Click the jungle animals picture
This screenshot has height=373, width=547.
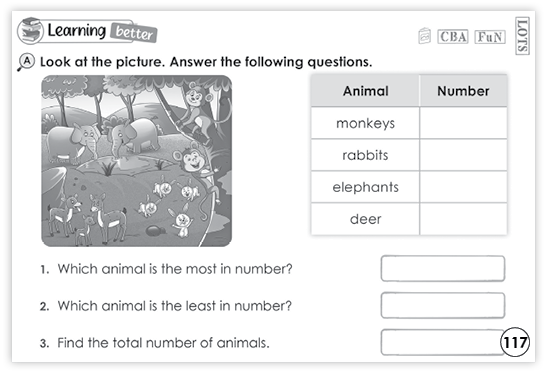pos(136,161)
